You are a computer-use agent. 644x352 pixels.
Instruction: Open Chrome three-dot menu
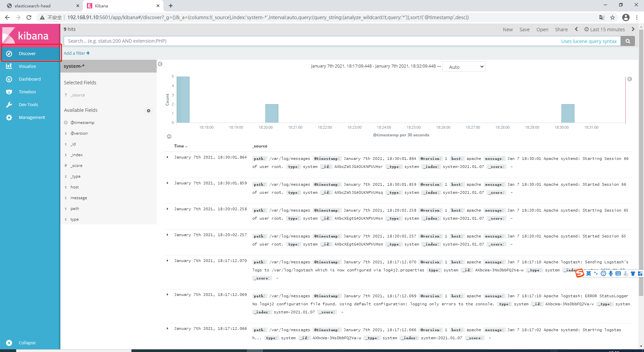637,17
